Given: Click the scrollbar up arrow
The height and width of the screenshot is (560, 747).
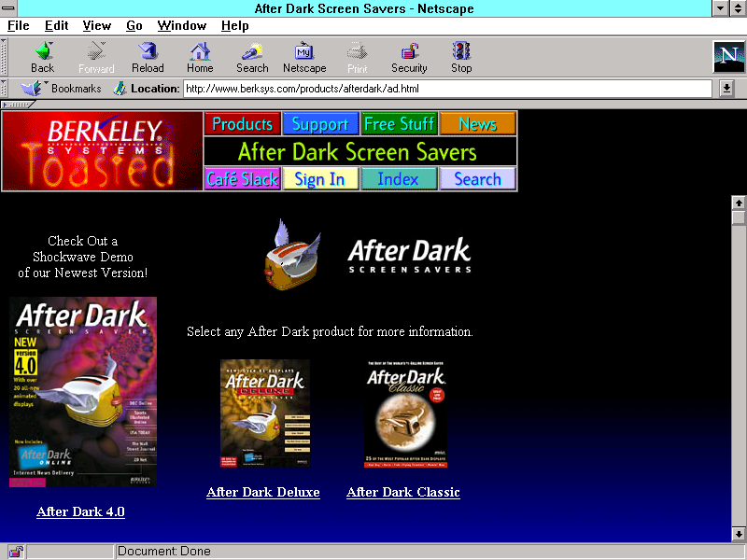Looking at the screenshot, I should [739, 203].
